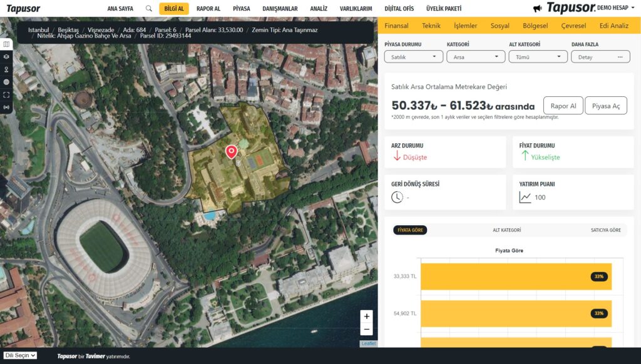Click the broadcast signal icon in sidebar
The image size is (641, 364).
pyautogui.click(x=6, y=108)
